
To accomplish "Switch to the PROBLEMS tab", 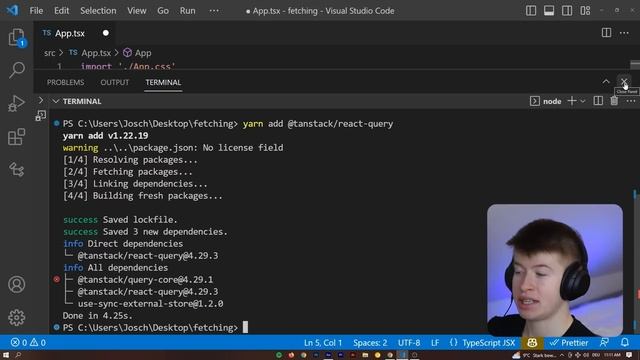I will point(65,82).
